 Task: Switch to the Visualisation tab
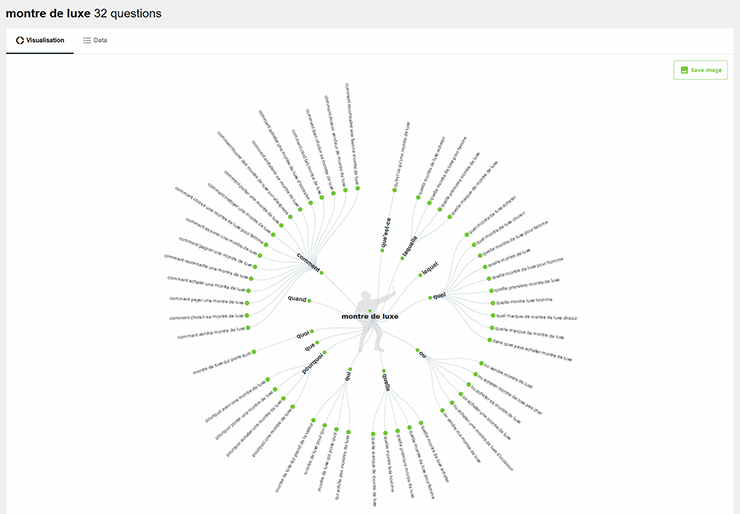click(40, 41)
